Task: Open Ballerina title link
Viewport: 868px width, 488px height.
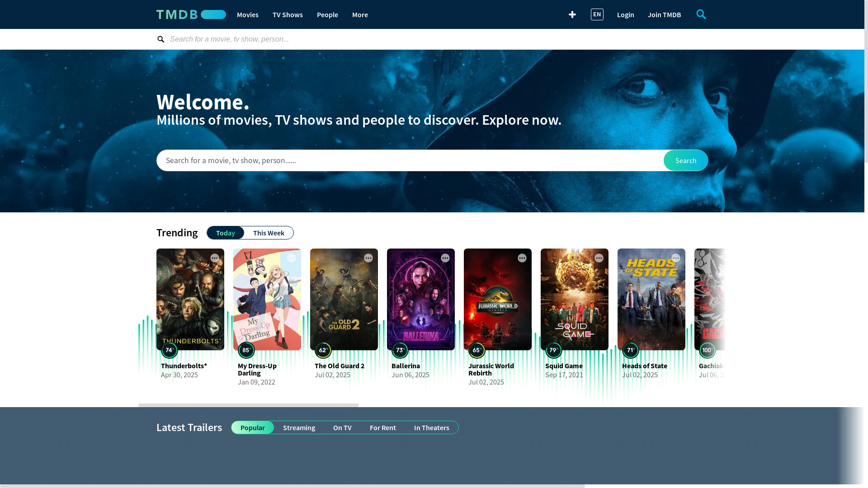Action: click(406, 366)
